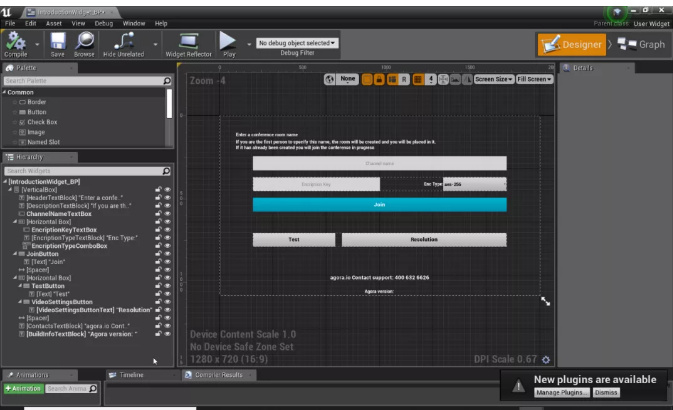Select the blue Join button in canvas
Image resolution: width=673 pixels, height=410 pixels.
[379, 205]
